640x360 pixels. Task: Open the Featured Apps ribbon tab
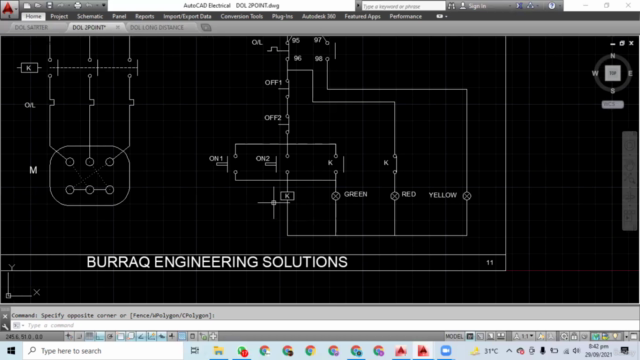(x=362, y=16)
